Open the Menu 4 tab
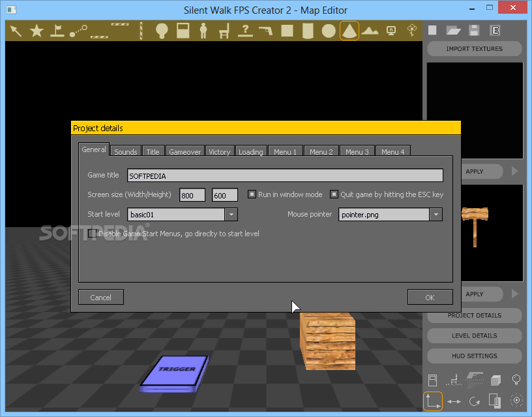This screenshot has height=417, width=532. 393,151
